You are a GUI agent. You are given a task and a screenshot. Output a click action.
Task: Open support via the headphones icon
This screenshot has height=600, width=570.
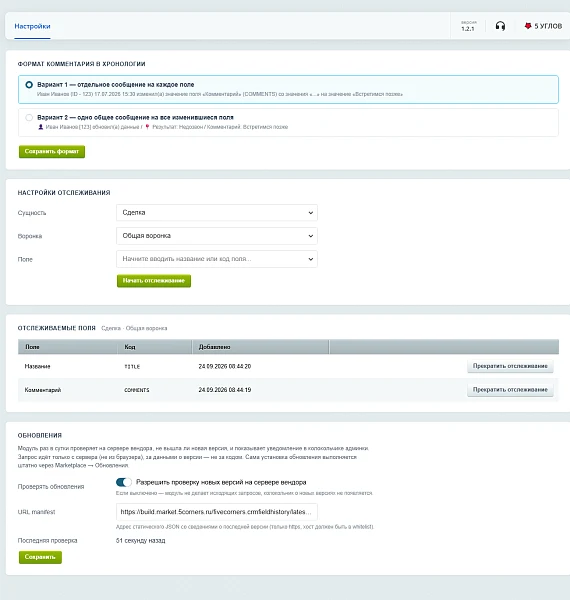pos(500,26)
